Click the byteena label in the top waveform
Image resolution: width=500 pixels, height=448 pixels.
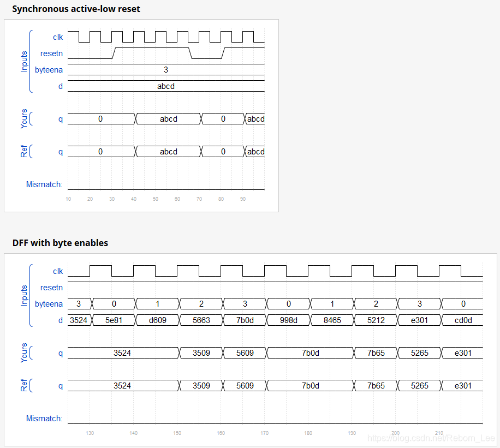(x=49, y=70)
